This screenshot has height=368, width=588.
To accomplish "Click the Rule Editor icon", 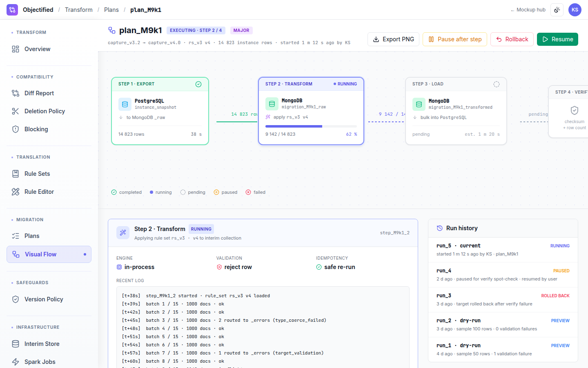I will point(16,192).
